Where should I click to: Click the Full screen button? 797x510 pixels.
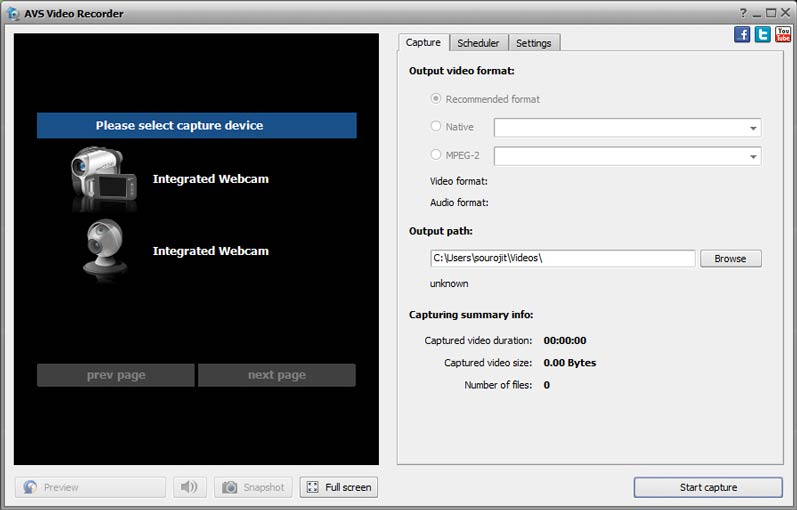point(339,487)
